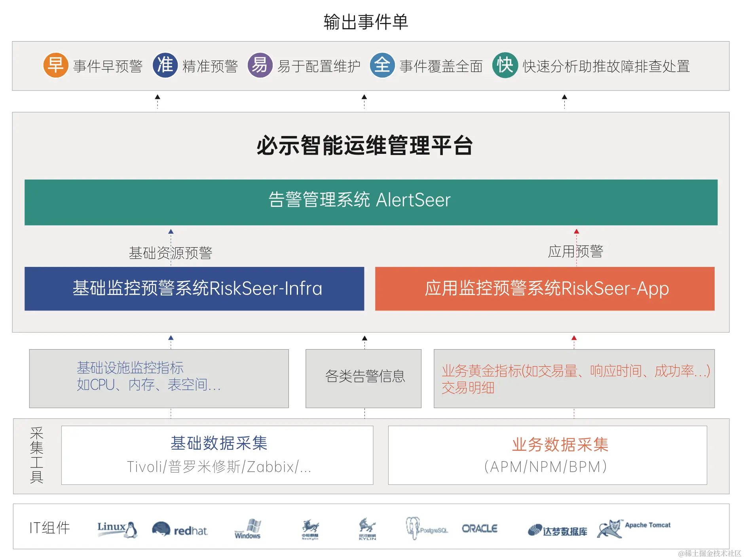Click the 各类告警信息 gray box
The image size is (744, 560).
(x=363, y=378)
